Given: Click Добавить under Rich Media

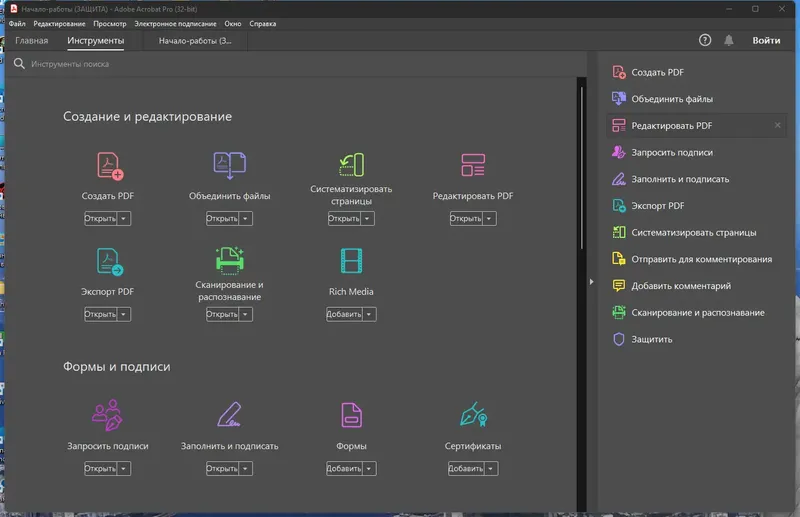Looking at the screenshot, I should (x=344, y=314).
